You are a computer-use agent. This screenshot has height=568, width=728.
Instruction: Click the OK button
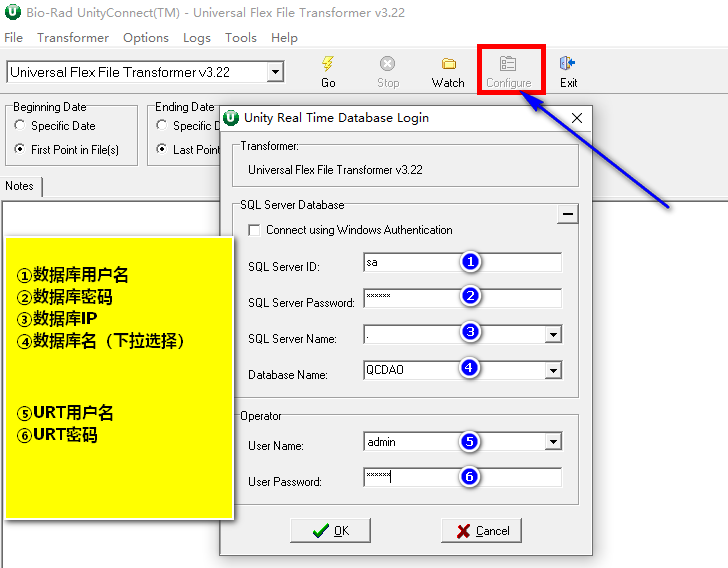(331, 530)
